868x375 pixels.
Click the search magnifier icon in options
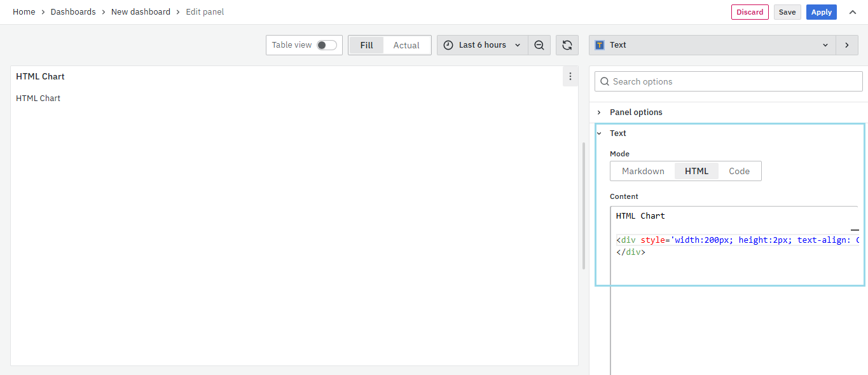click(605, 81)
